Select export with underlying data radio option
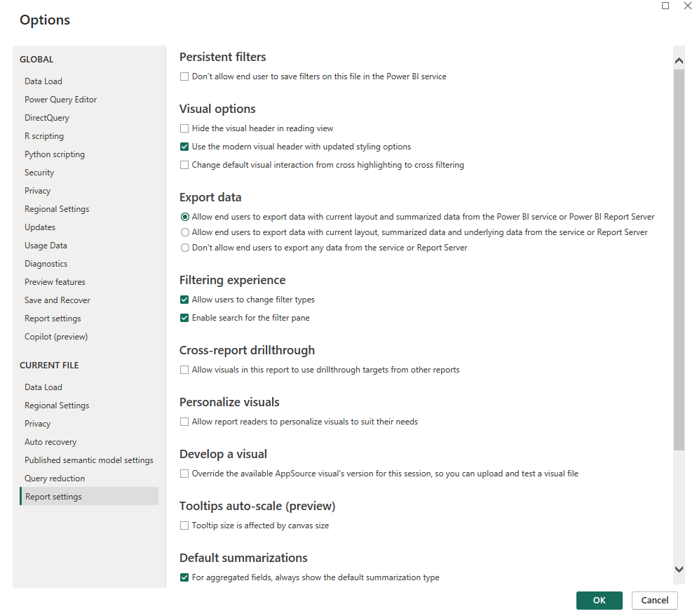Viewport: 697px width, 616px height. click(184, 232)
